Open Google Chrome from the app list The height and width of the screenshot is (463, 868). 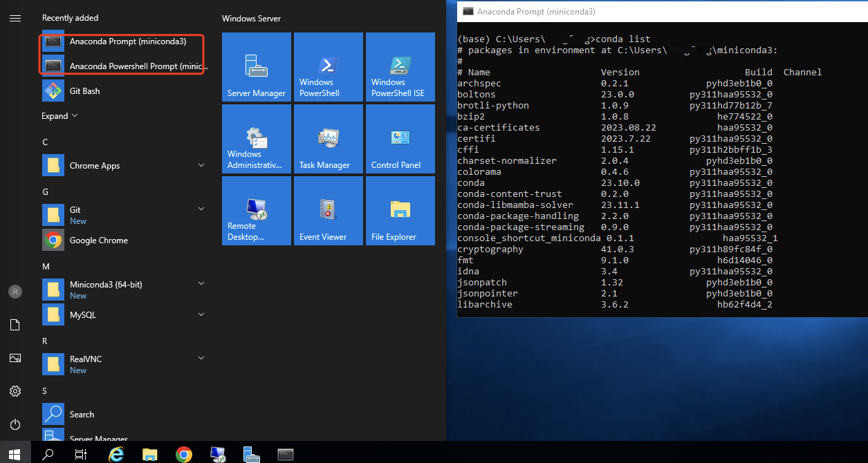pos(98,240)
